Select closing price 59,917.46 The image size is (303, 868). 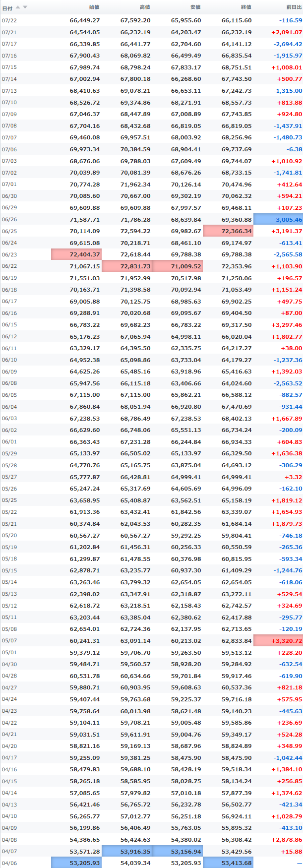tap(237, 676)
